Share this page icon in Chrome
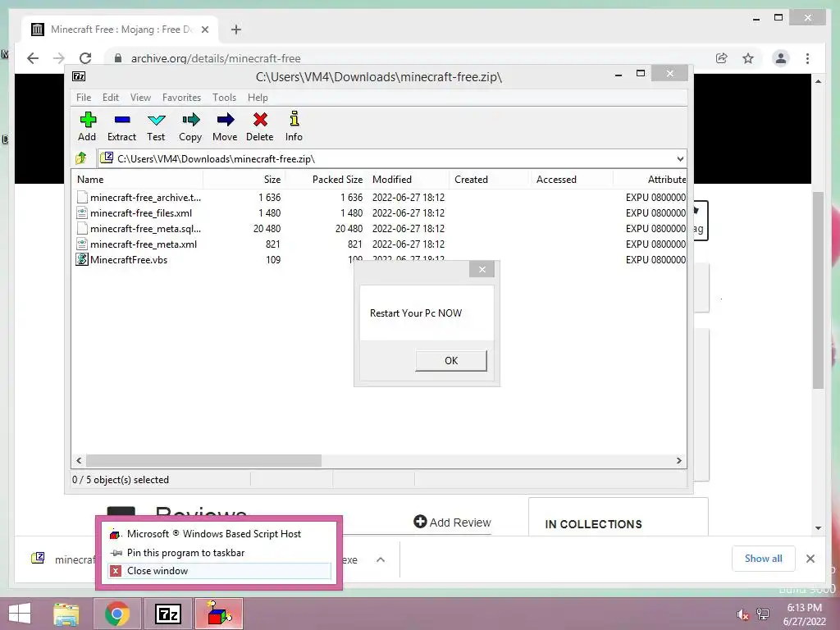 point(722,58)
